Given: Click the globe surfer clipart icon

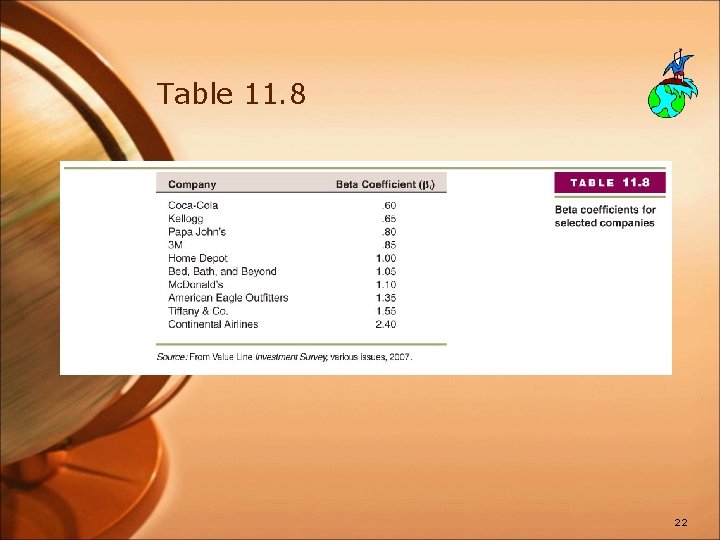Looking at the screenshot, I should 673,83.
